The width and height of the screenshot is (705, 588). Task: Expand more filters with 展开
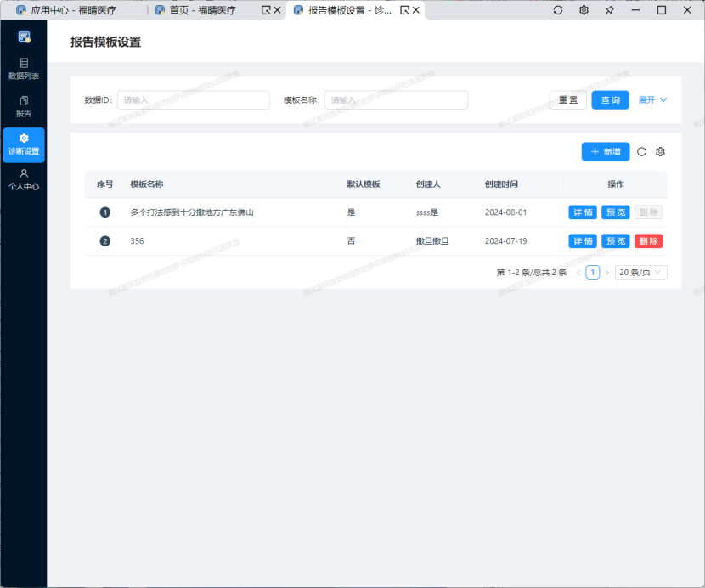pyautogui.click(x=652, y=99)
